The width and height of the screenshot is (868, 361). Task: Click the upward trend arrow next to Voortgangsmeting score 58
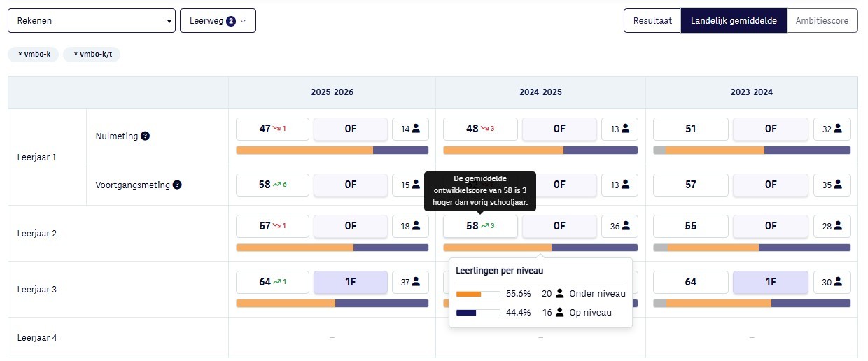[x=276, y=185]
